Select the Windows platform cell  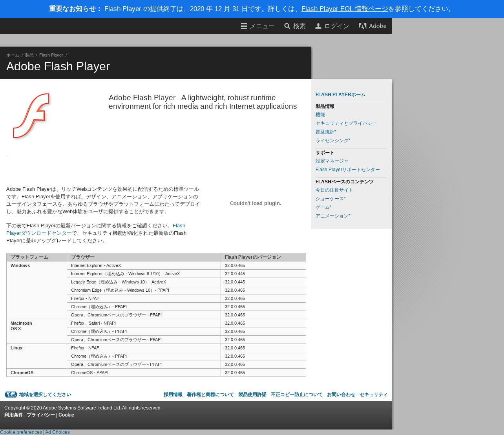pos(37,290)
